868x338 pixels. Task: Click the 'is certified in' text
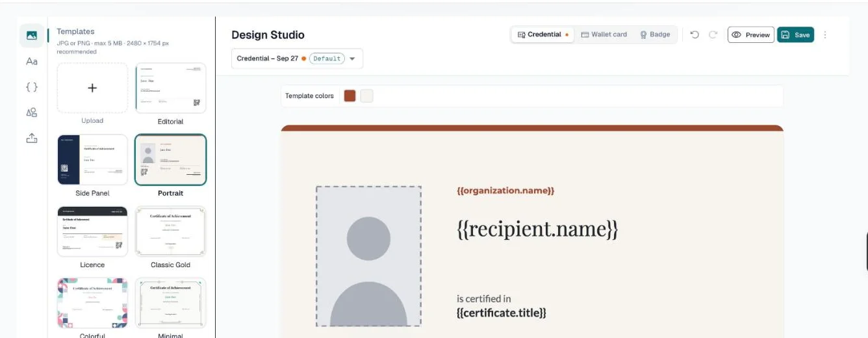(484, 299)
